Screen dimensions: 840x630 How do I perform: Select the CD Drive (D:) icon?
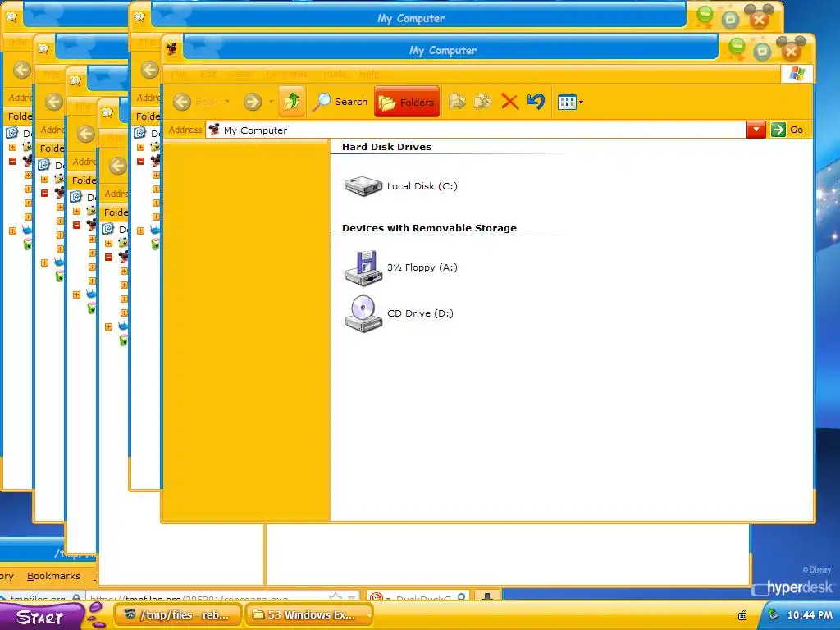point(363,314)
